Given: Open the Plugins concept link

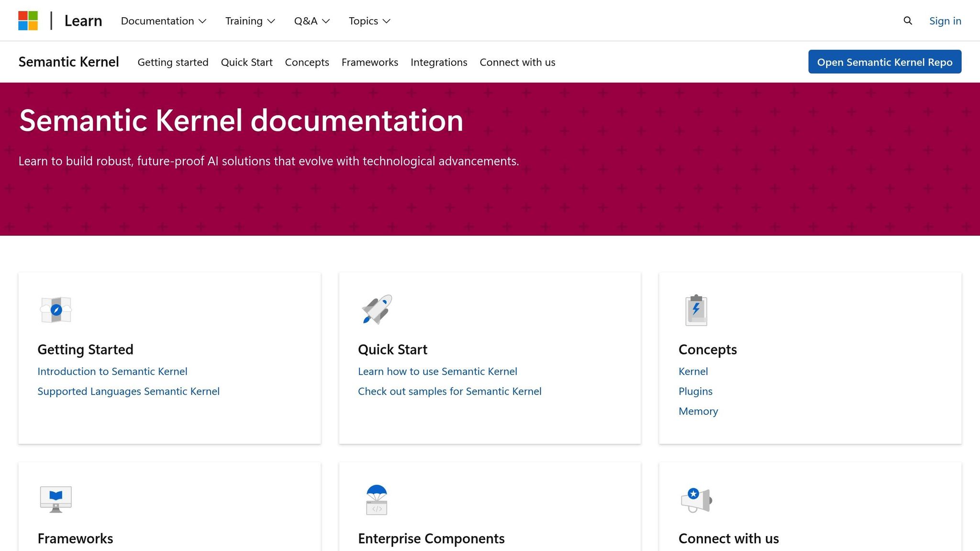Looking at the screenshot, I should (695, 391).
